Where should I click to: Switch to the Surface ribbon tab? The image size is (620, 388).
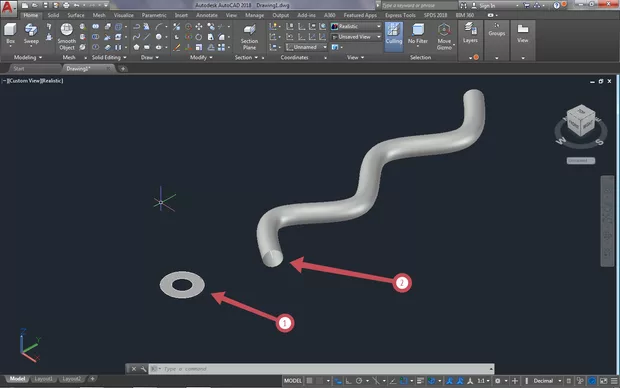[76, 15]
